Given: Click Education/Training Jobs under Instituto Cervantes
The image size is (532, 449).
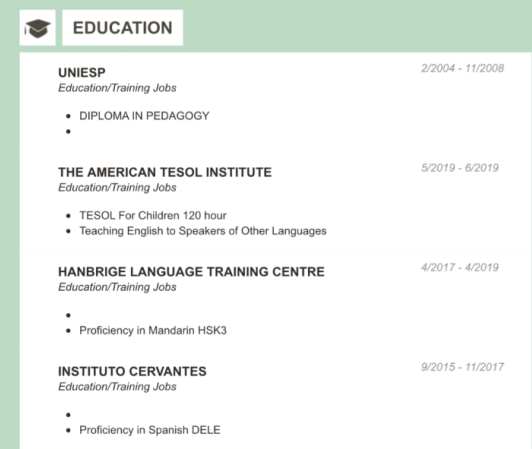Looking at the screenshot, I should (117, 387).
